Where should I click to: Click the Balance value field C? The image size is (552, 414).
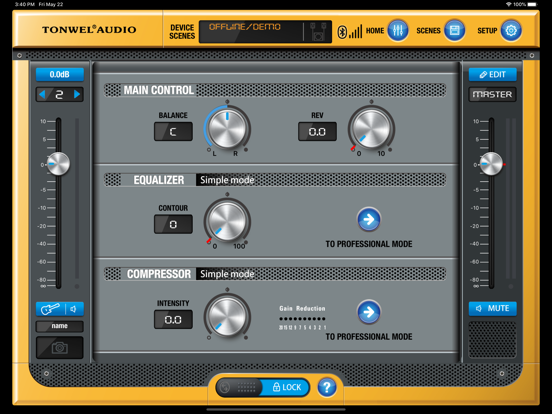173,132
